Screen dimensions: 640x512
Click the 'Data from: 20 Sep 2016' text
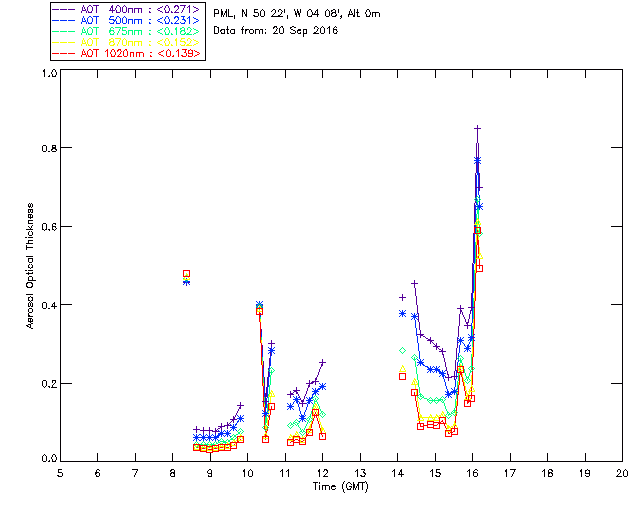tap(276, 31)
